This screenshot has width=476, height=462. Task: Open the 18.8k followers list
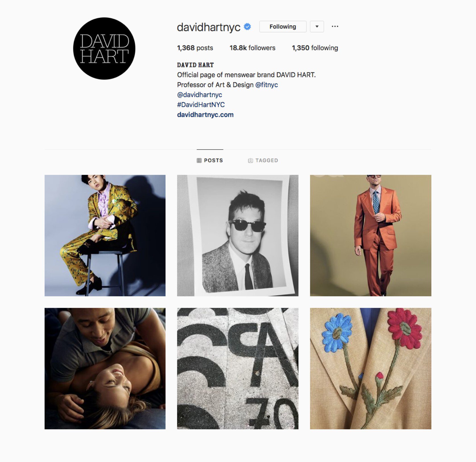click(252, 48)
